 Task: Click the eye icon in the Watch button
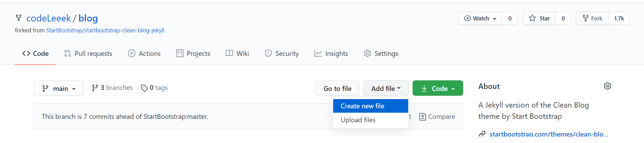click(x=467, y=18)
